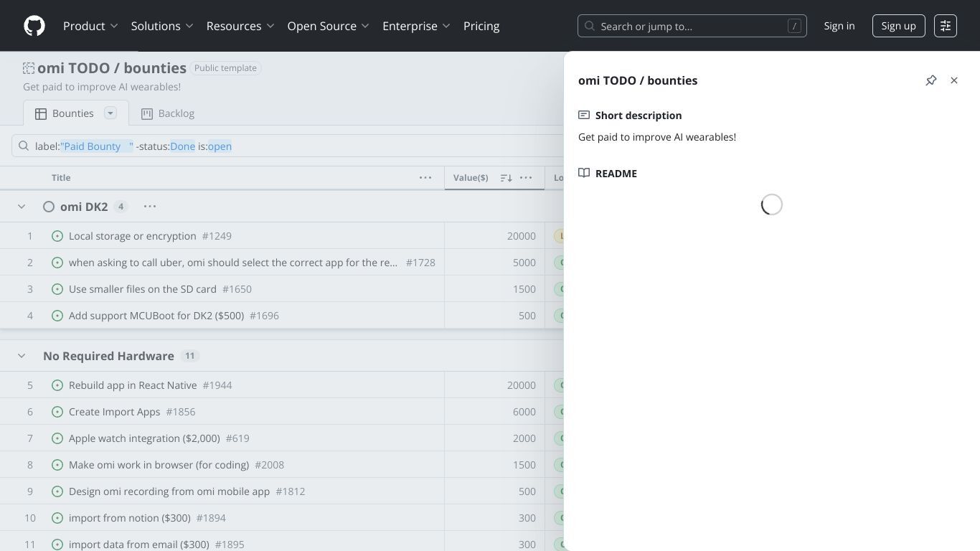Screen dimensions: 980x551
Task: Click the 5000 value in the uber row
Action: 524,263
